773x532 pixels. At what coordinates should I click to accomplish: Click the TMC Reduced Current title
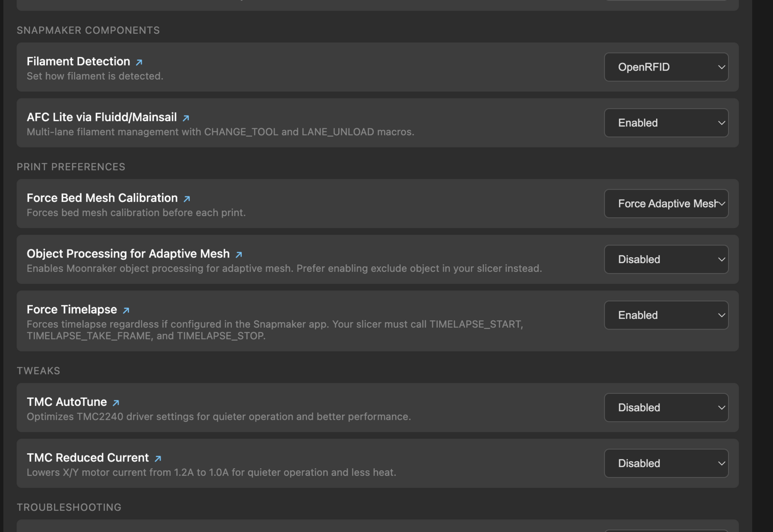click(88, 458)
